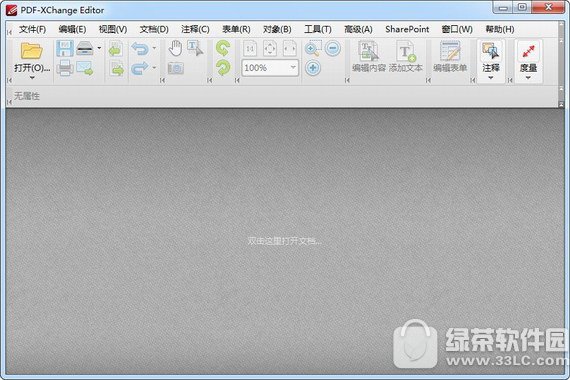570x380 pixels.
Task: Click the 双击这里打开文档 prompt text
Action: pos(284,241)
